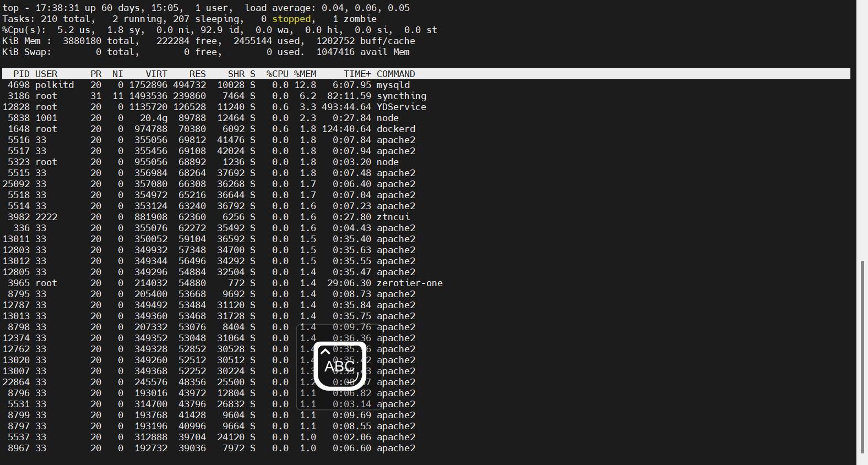Click the yellow highlighted "stopped" text
Screen dimensions: 868x465
[x=291, y=19]
